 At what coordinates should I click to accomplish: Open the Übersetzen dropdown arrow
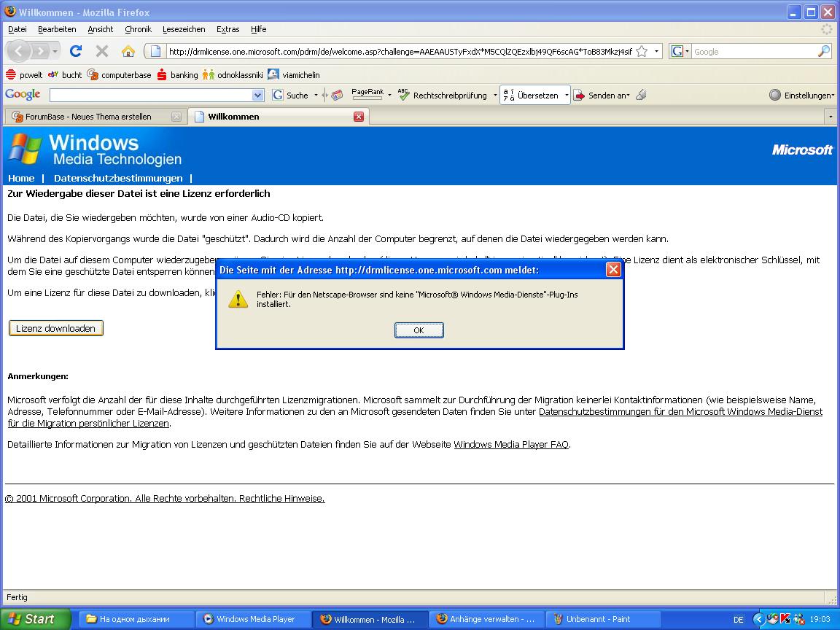[x=567, y=96]
